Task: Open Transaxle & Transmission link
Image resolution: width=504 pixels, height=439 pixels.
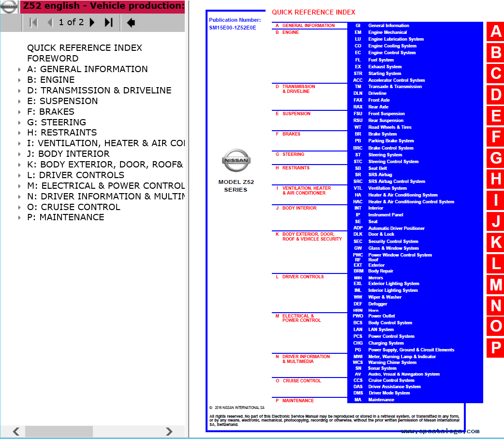Action: [395, 87]
